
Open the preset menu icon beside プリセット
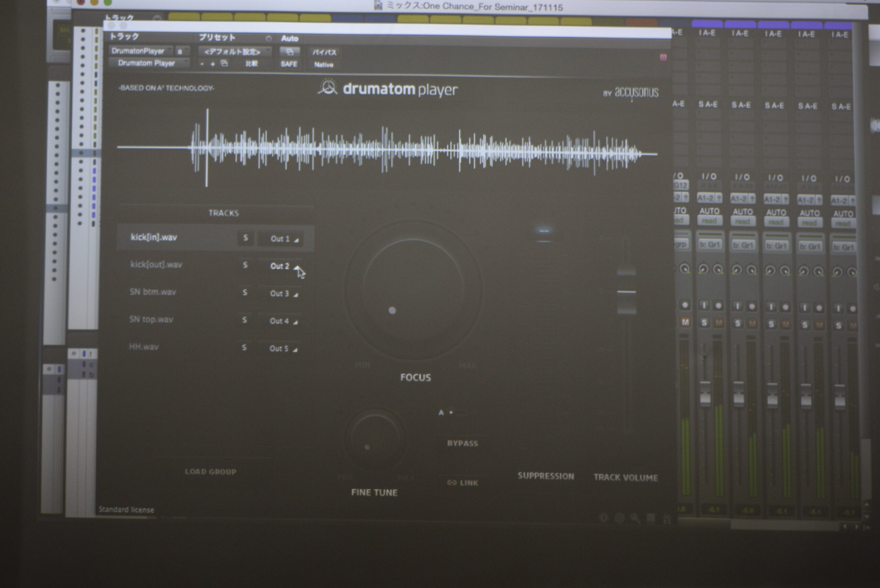(x=268, y=38)
